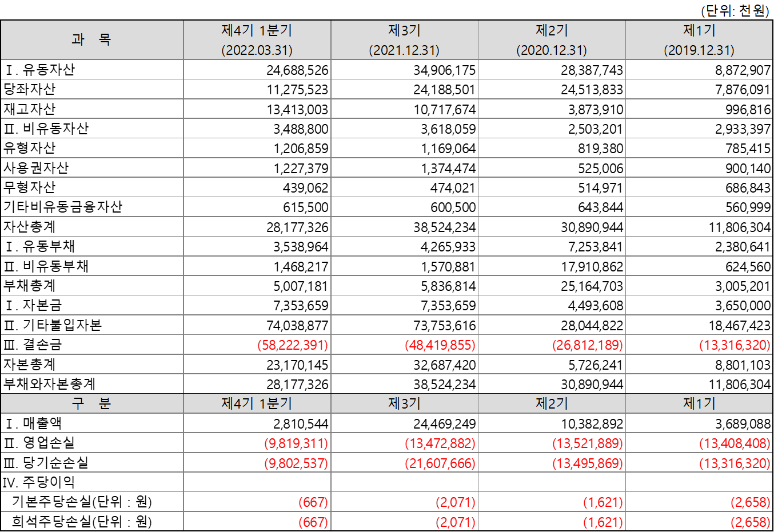Click red value (13,521,889) in 영업손실 row
This screenshot has width=774, height=532.
[x=588, y=443]
